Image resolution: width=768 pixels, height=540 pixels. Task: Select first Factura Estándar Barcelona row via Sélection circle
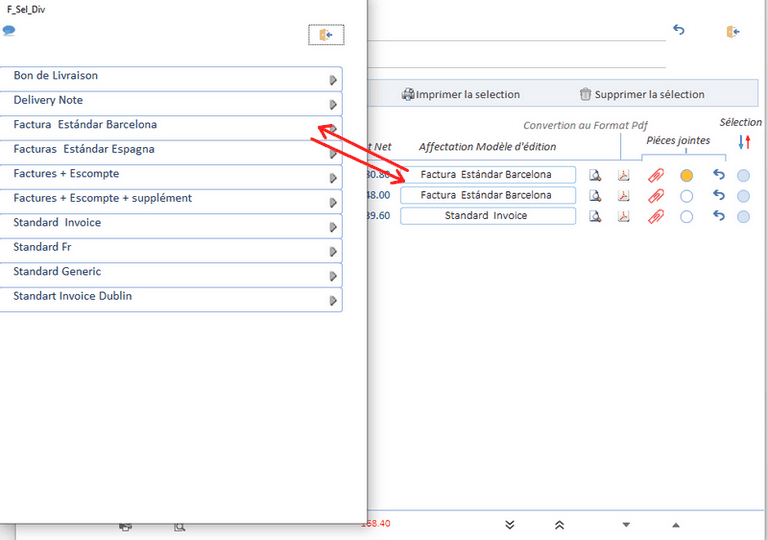[x=743, y=175]
